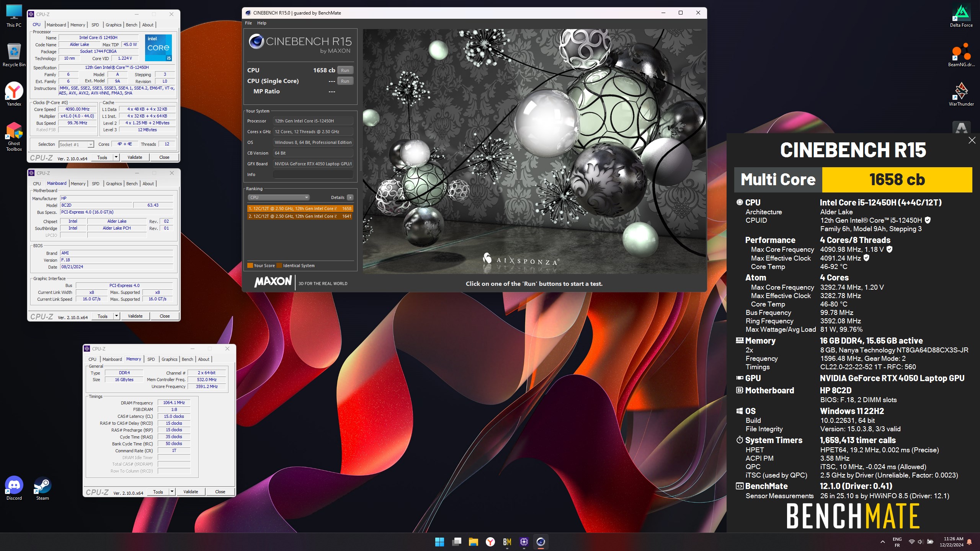Click the Processor field in Your System
This screenshot has height=551, width=980.
click(x=313, y=121)
